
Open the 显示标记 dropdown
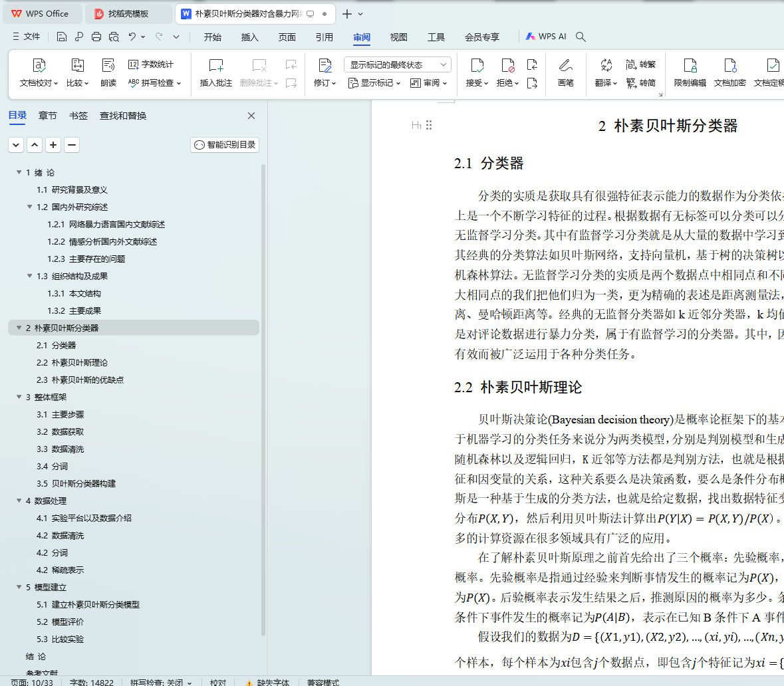[374, 83]
